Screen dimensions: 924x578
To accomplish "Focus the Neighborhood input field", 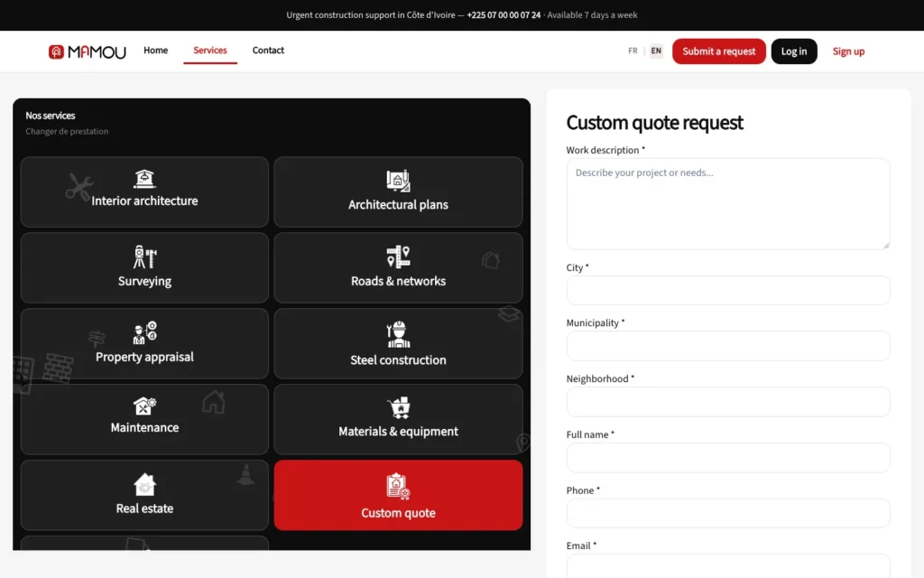I will [728, 402].
